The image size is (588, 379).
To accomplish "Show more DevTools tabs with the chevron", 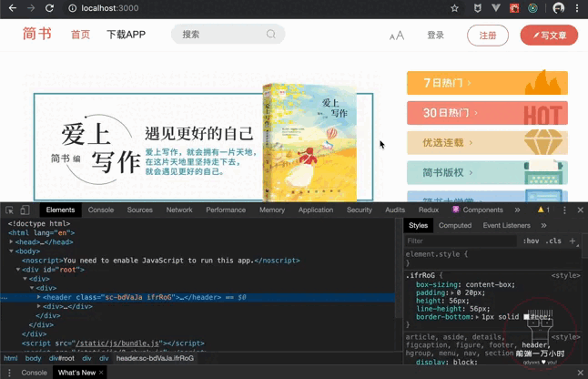I will pyautogui.click(x=518, y=210).
